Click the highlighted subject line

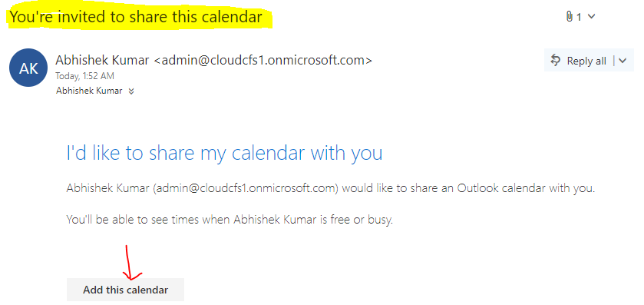(x=136, y=17)
